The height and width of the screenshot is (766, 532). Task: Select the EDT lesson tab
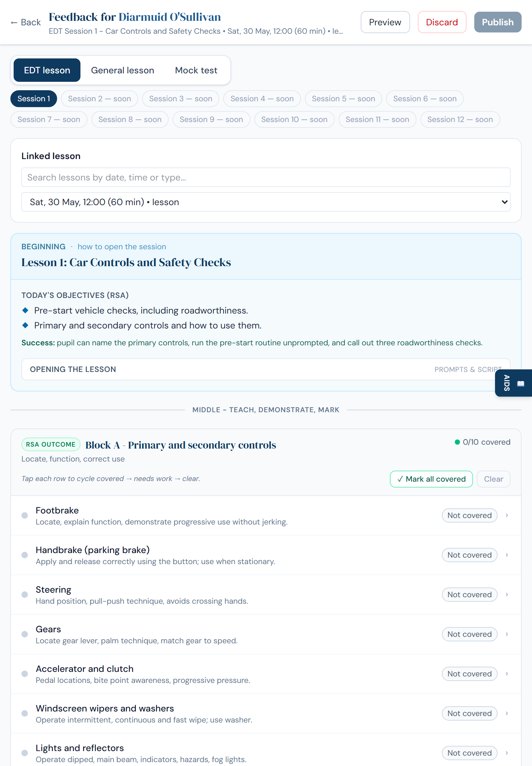point(47,70)
